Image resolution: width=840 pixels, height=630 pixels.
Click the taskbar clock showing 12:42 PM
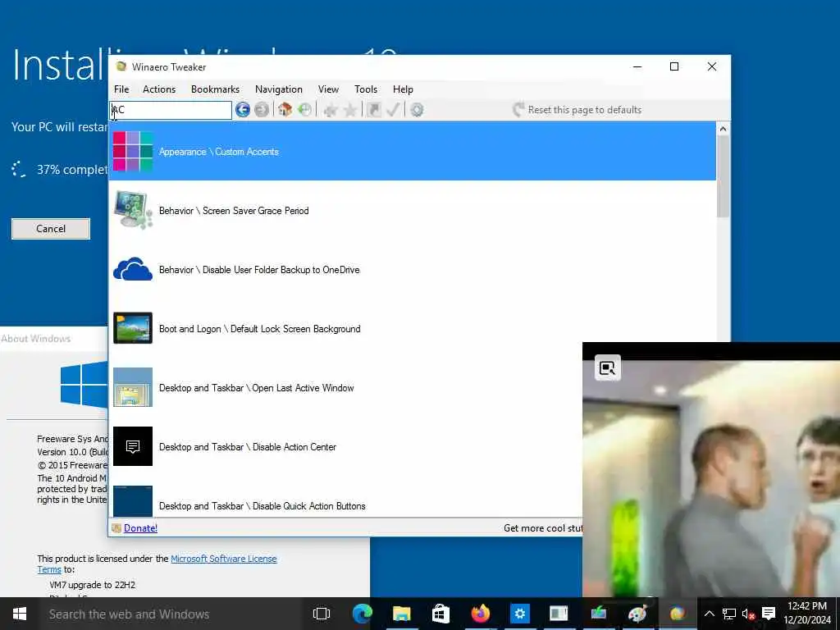[807, 614]
